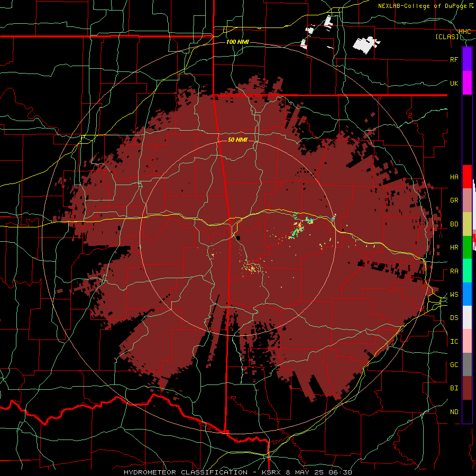This screenshot has height=476, width=476.
Task: Click the [CLAS] legend header
Action: tap(447, 36)
